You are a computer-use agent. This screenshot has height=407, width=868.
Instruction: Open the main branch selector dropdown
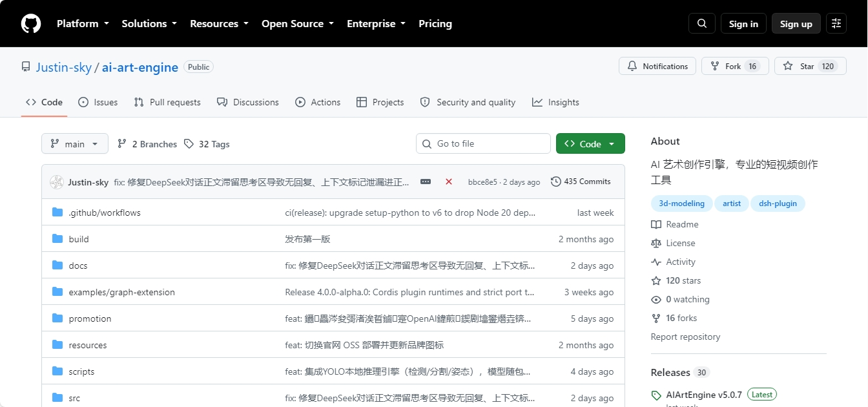coord(74,143)
